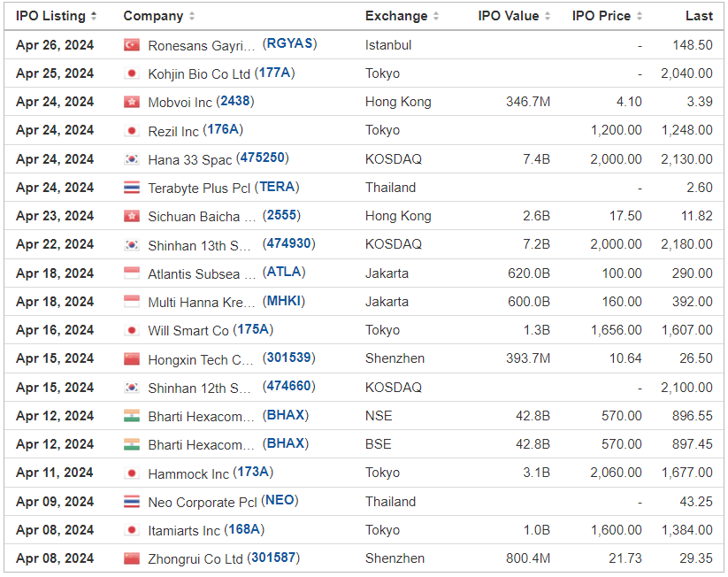The width and height of the screenshot is (728, 577).
Task: Click the India flag in the BSE row
Action: click(x=132, y=444)
